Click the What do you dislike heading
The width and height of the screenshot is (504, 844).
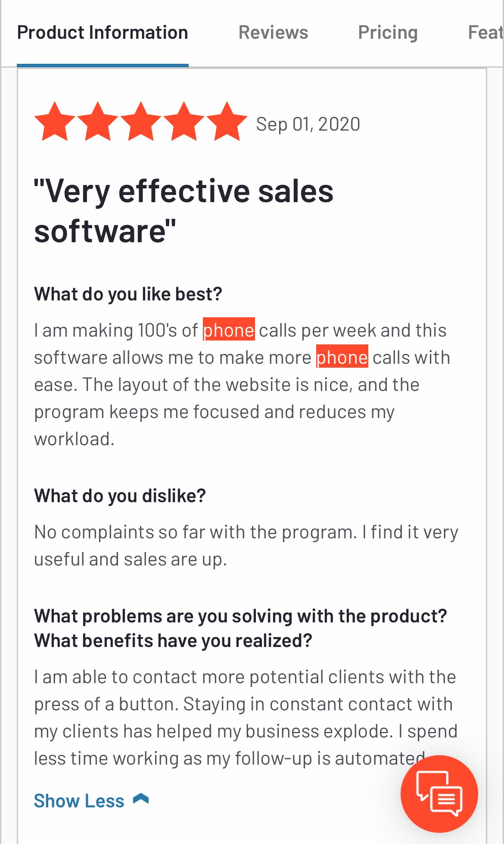(x=120, y=495)
